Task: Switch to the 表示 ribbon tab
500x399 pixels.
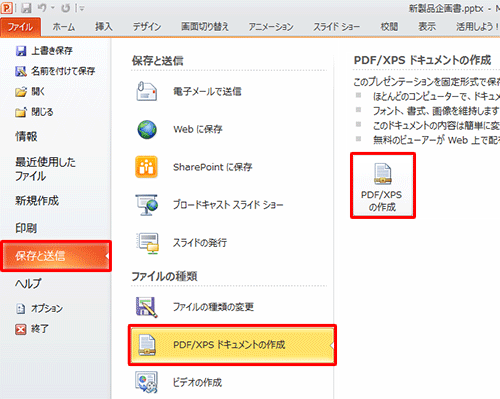Action: coord(427,27)
